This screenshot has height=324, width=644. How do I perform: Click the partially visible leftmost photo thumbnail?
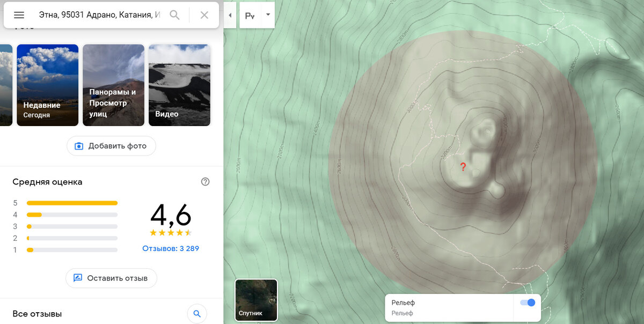(6, 85)
